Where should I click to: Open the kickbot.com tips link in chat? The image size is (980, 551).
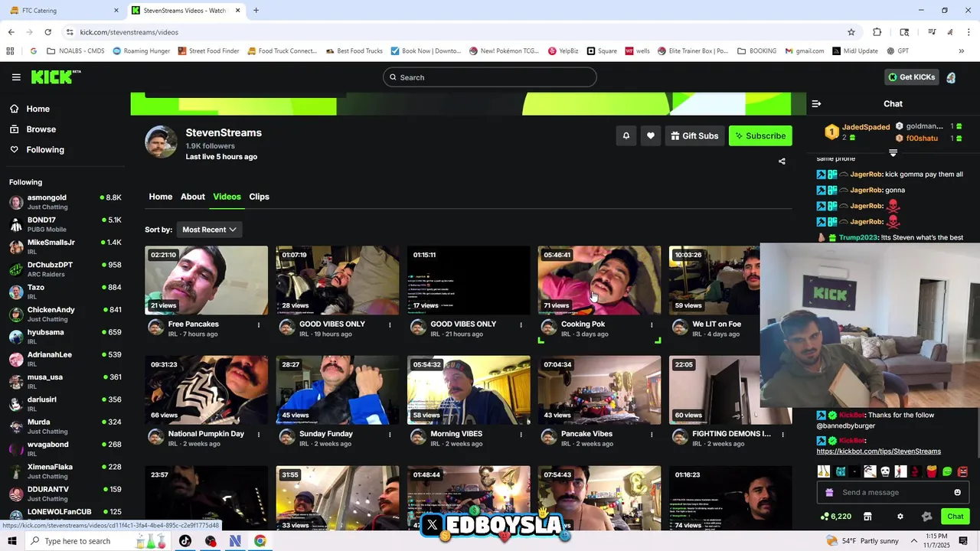click(x=878, y=452)
